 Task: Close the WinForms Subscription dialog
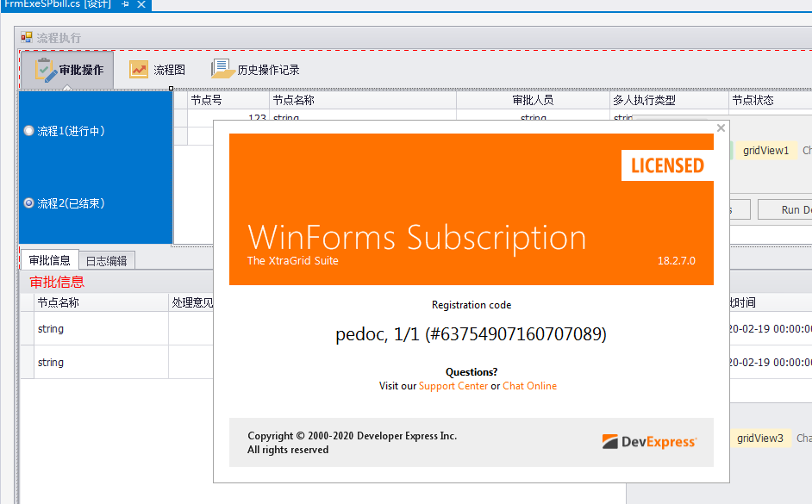coord(721,128)
